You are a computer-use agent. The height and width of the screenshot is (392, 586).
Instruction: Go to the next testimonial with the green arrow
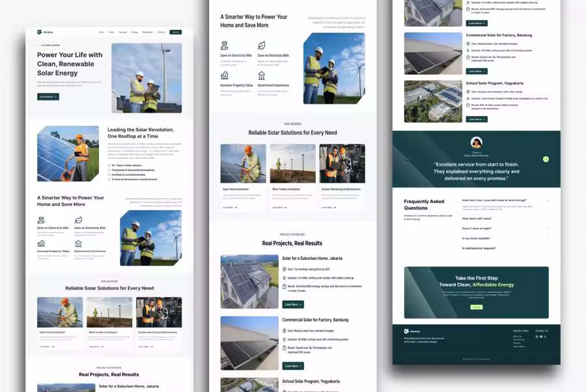pyautogui.click(x=546, y=159)
